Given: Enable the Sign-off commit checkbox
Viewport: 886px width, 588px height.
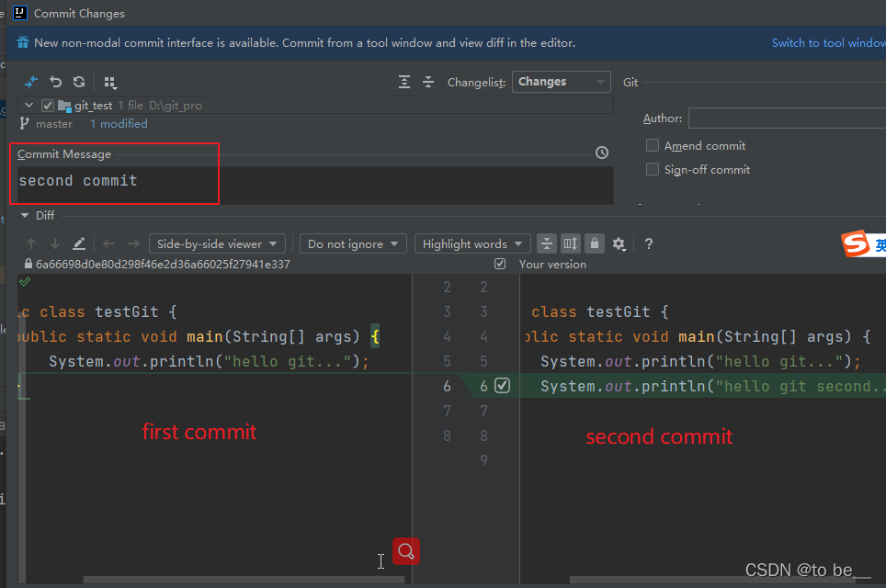Looking at the screenshot, I should coord(652,169).
